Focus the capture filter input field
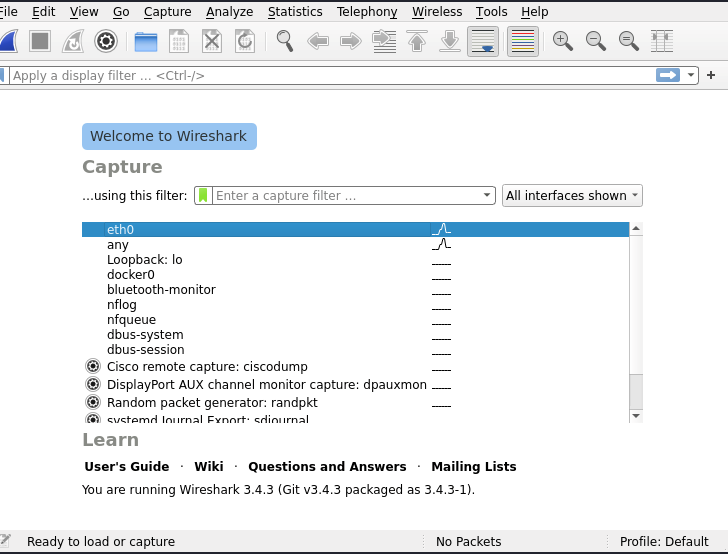 pos(347,196)
